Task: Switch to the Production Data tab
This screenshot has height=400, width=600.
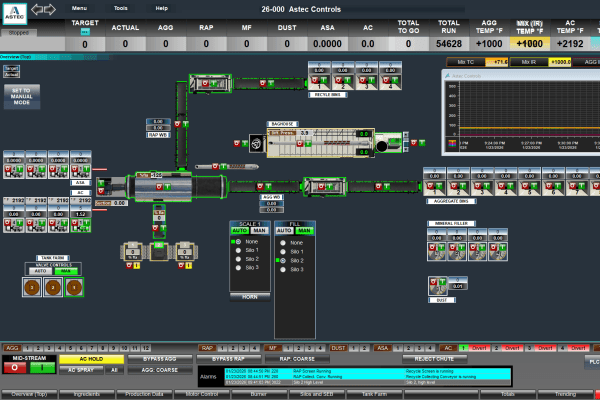Action: click(x=144, y=394)
